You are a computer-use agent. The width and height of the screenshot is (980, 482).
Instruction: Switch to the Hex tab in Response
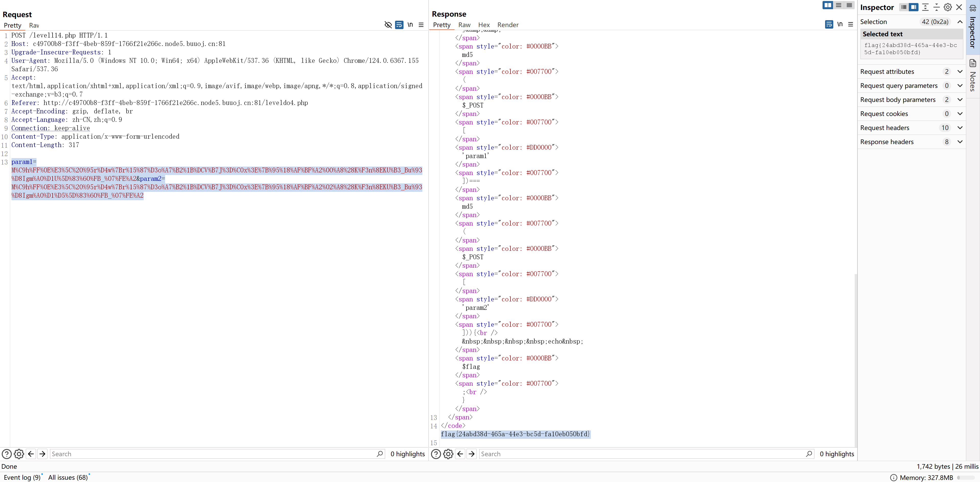coord(484,25)
